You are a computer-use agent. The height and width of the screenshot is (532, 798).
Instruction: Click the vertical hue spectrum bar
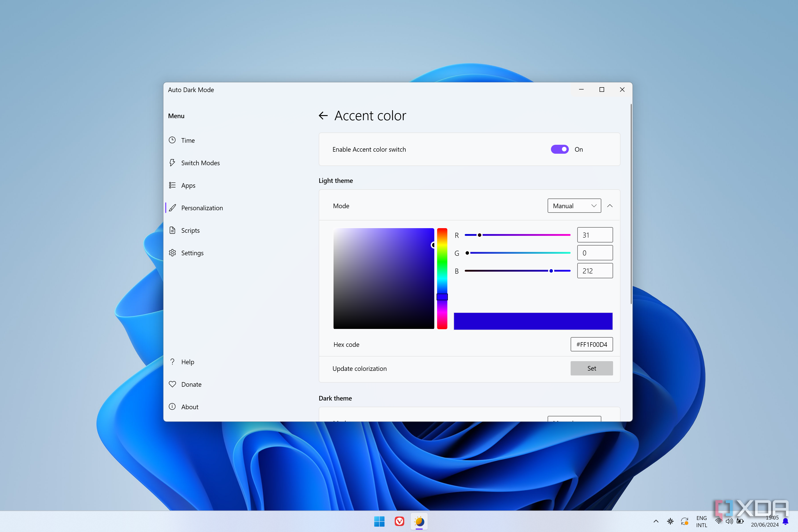click(x=442, y=279)
